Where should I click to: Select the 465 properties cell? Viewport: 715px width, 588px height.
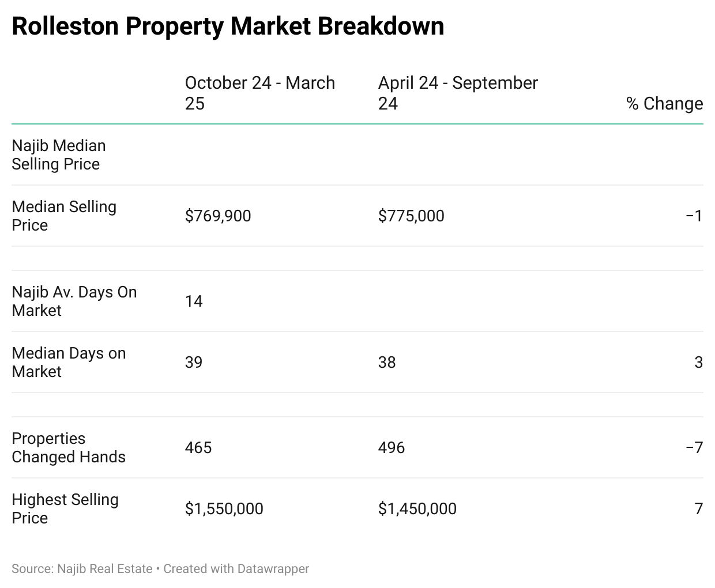(198, 448)
